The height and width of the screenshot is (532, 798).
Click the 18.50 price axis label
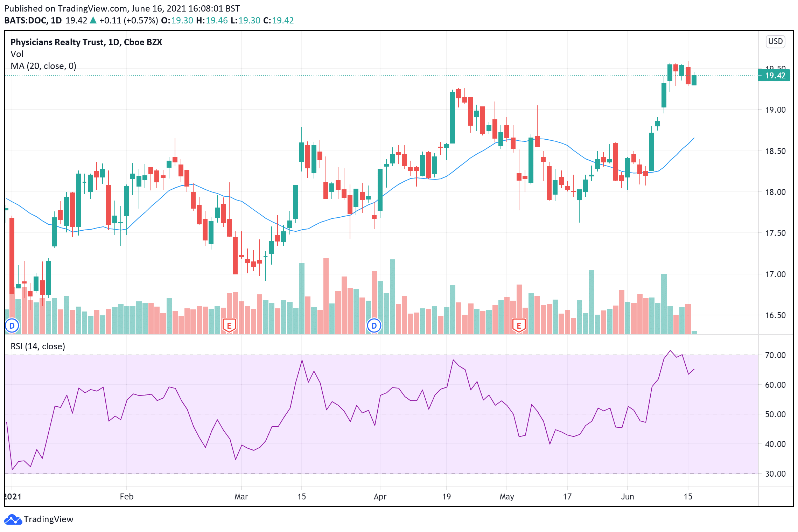(x=775, y=151)
